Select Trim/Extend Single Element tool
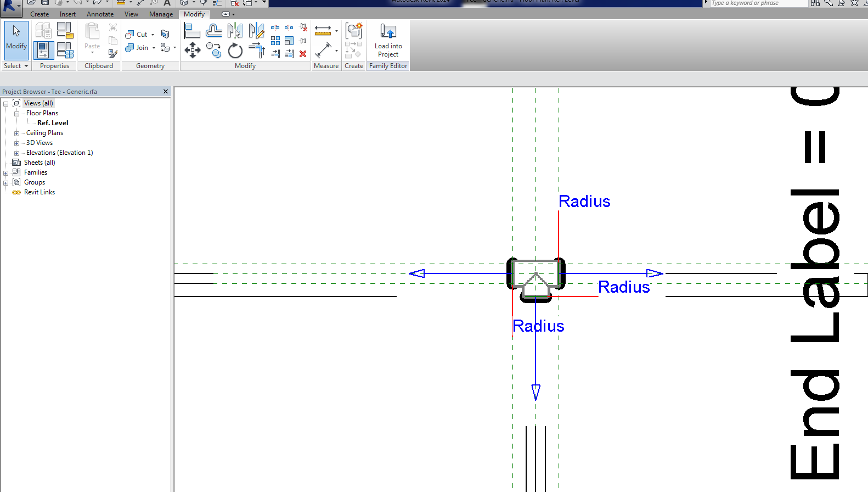The width and height of the screenshot is (868, 492). point(275,54)
